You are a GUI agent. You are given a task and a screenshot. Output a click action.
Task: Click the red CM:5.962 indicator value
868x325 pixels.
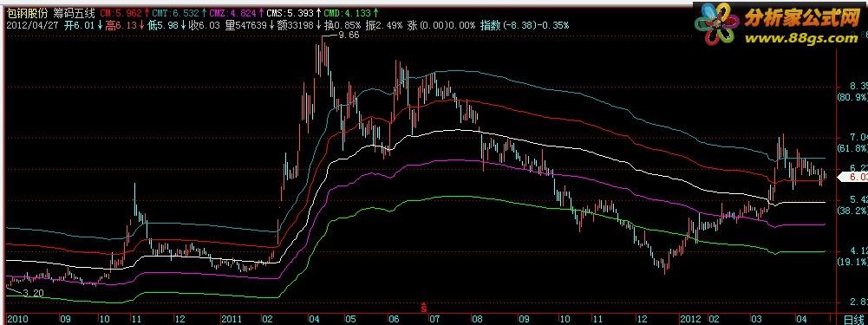click(x=121, y=12)
